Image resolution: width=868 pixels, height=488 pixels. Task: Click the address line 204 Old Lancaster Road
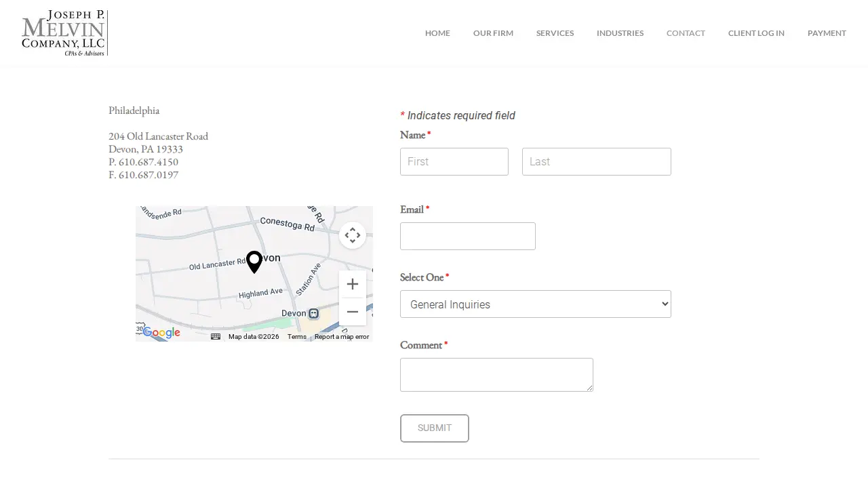[158, 136]
